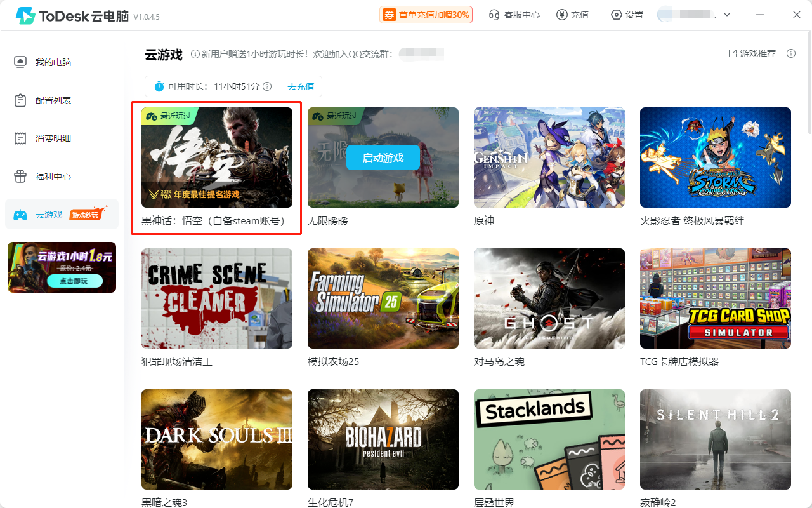Click the 无限暖暖 title text
Image resolution: width=812 pixels, height=508 pixels.
coord(328,221)
